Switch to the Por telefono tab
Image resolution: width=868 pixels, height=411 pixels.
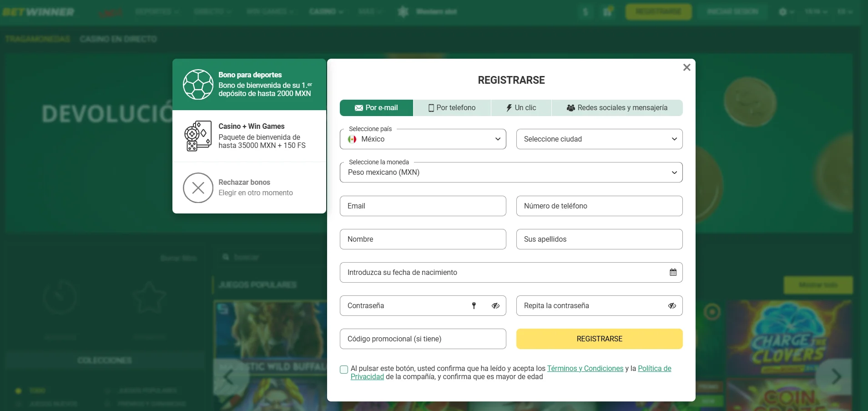coord(452,108)
